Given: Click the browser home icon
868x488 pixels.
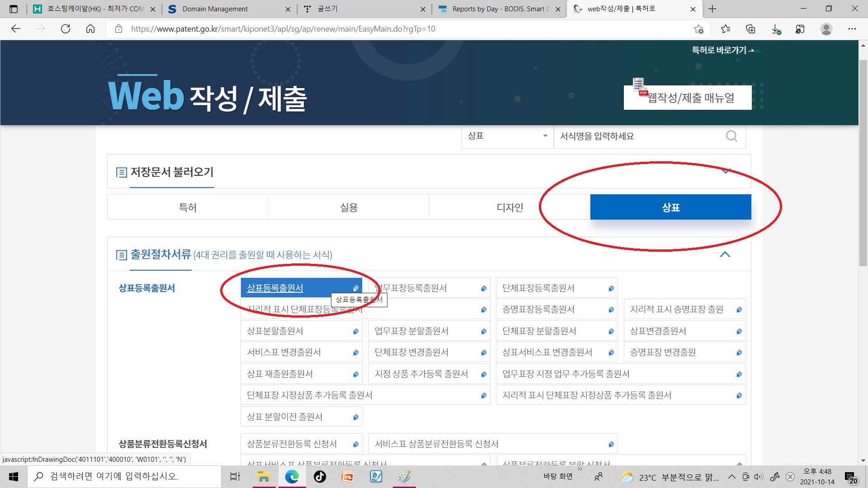Looking at the screenshot, I should tap(90, 29).
